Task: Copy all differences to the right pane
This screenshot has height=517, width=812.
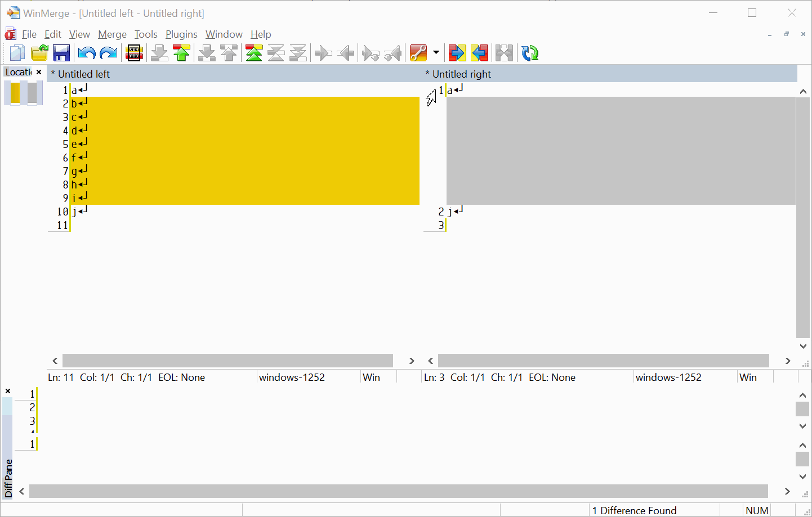Action: [x=457, y=52]
